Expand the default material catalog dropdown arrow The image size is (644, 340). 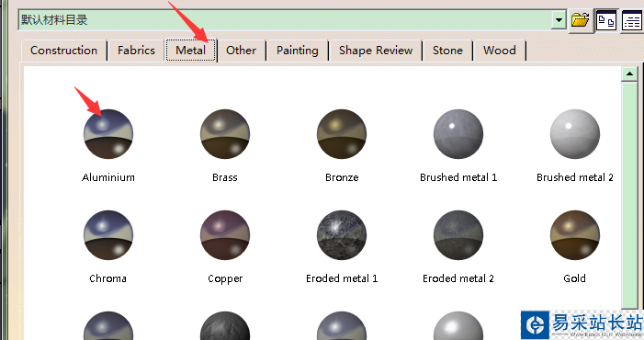coord(559,20)
